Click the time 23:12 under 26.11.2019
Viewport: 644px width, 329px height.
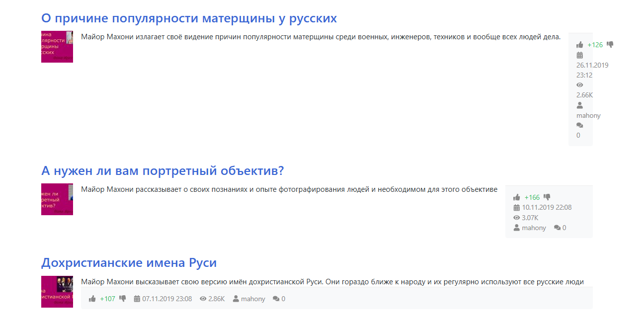point(584,75)
